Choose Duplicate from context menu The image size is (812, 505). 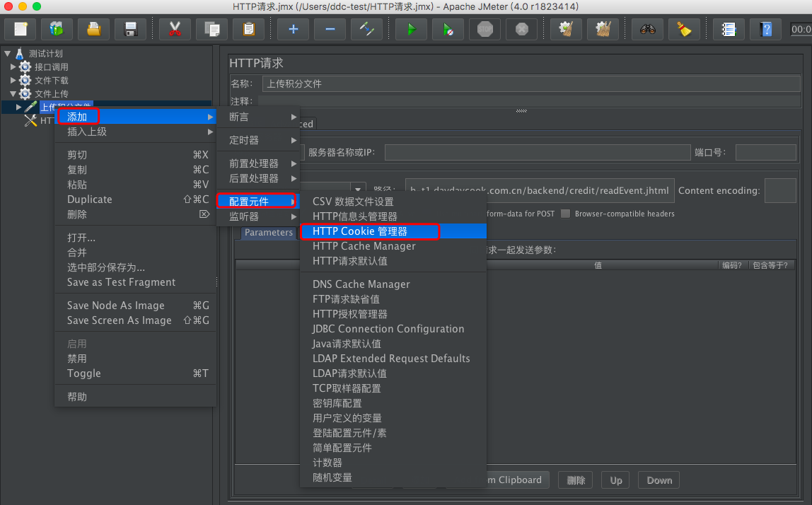(x=136, y=199)
